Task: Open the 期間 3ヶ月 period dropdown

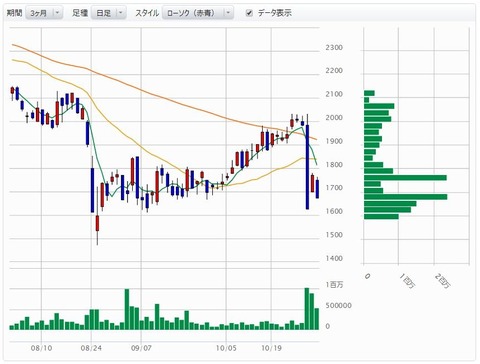Action: 44,13
